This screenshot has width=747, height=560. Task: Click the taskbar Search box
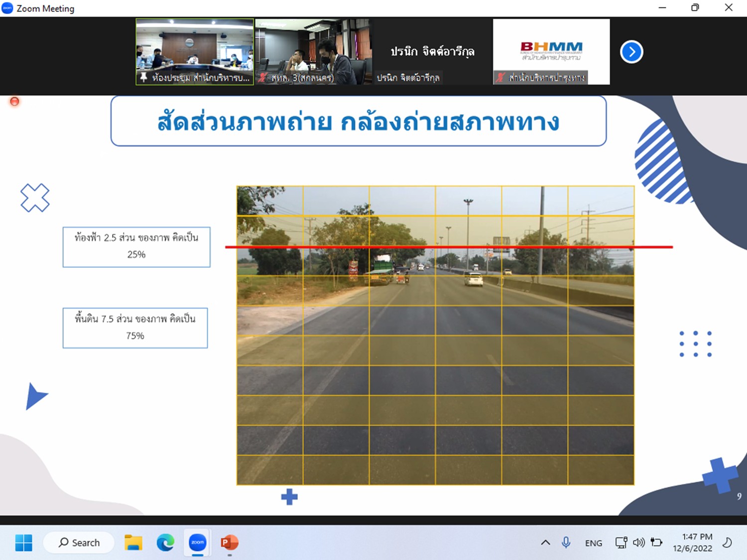(x=79, y=543)
